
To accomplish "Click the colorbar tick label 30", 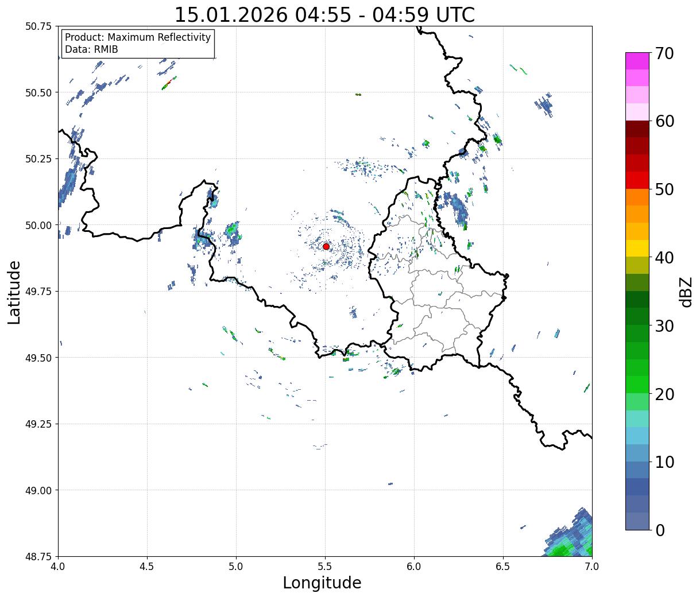I will point(664,325).
